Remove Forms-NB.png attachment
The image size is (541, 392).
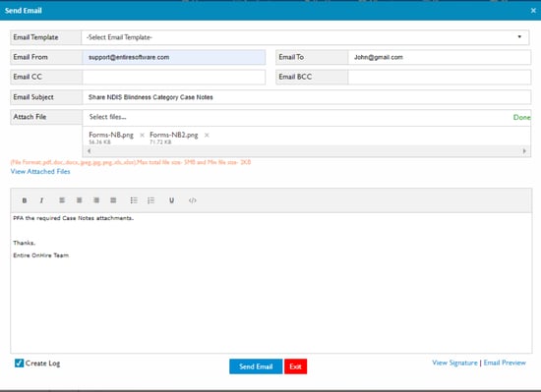pos(142,136)
